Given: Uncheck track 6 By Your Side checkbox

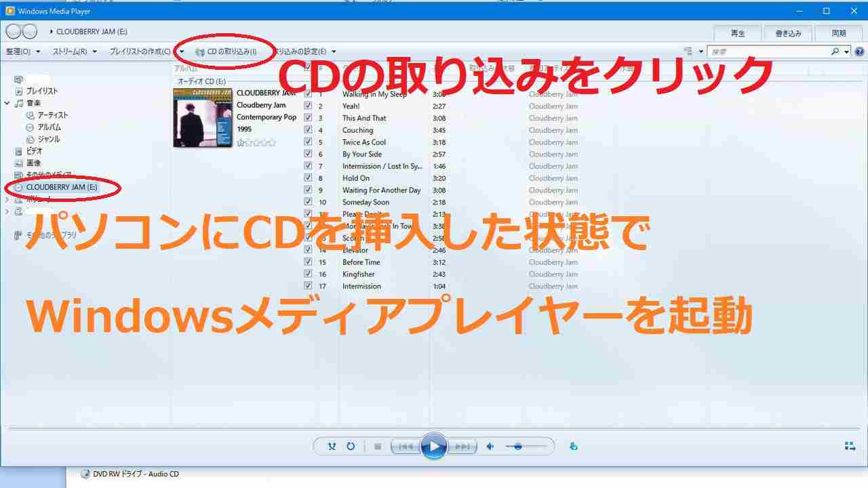Looking at the screenshot, I should (x=308, y=155).
